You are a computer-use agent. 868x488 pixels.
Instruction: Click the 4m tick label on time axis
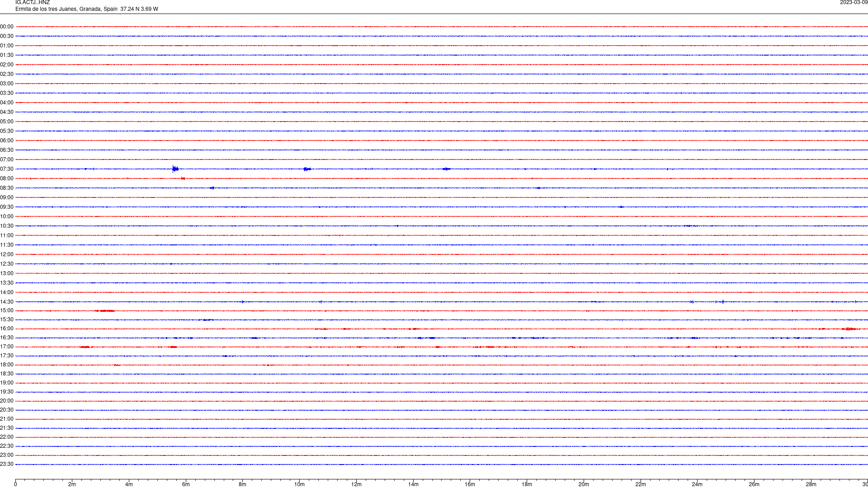[x=129, y=484]
